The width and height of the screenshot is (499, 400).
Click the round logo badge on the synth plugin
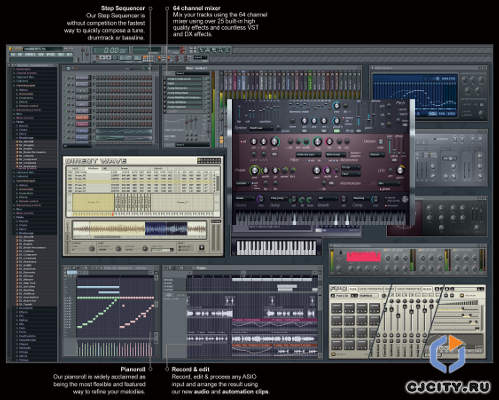point(405,199)
